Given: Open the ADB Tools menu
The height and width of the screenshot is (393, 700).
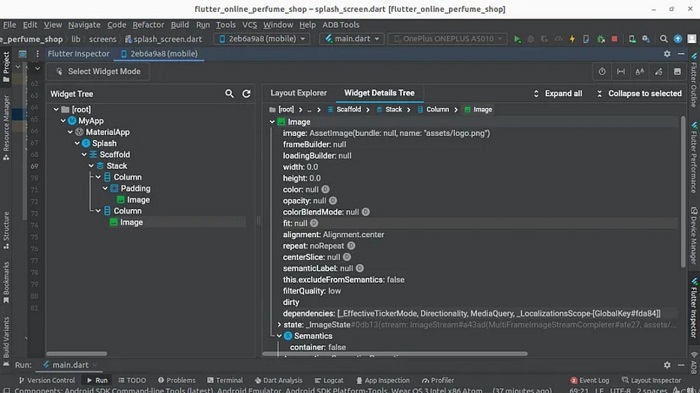Looking at the screenshot, I should [341, 25].
